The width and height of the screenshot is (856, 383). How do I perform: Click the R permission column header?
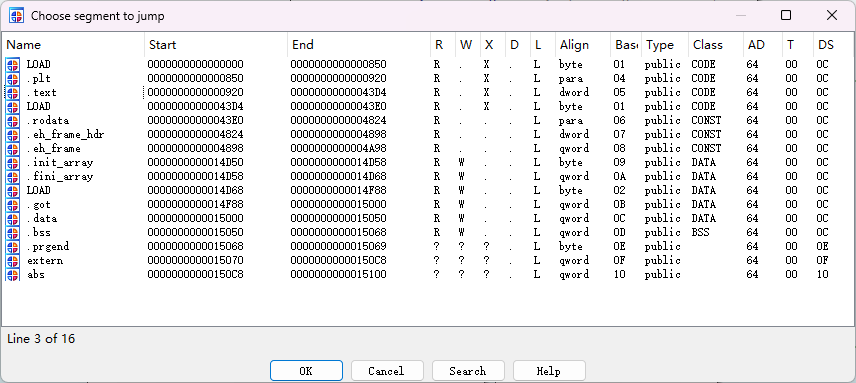click(x=443, y=45)
